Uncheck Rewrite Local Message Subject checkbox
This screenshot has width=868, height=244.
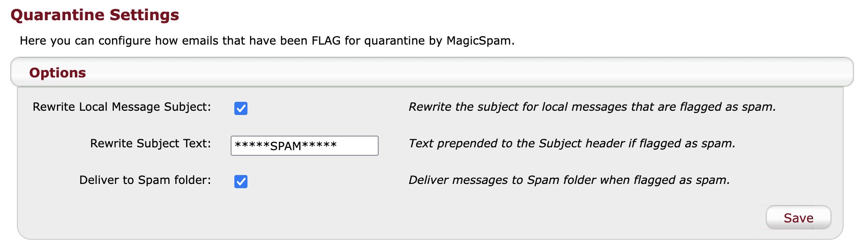pos(241,108)
